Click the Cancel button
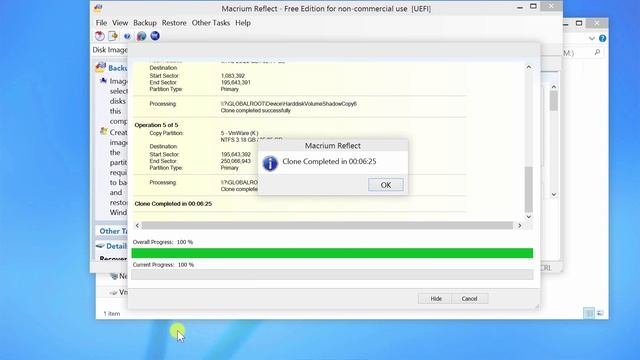The height and width of the screenshot is (360, 640). tap(469, 299)
